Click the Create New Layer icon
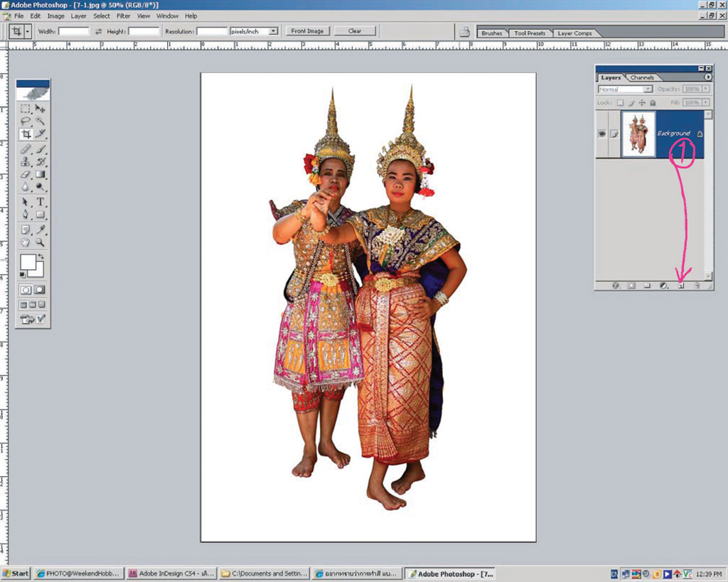The width and height of the screenshot is (728, 582). 680,286
